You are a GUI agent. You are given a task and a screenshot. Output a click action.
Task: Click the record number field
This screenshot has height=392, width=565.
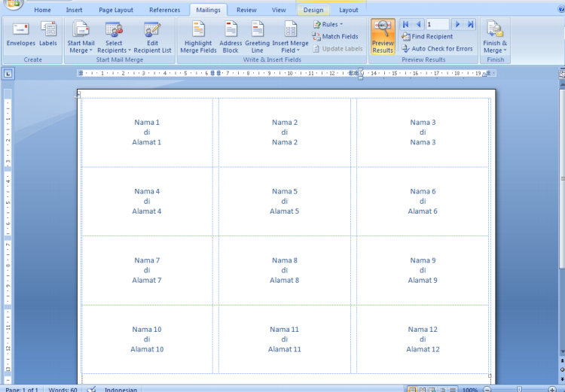(438, 25)
